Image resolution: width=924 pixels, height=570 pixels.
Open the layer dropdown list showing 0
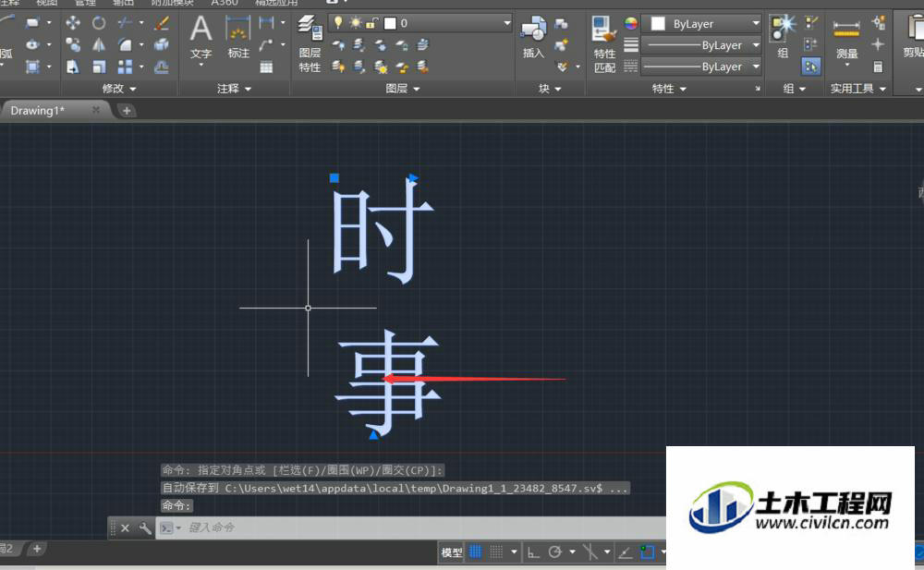pyautogui.click(x=419, y=23)
